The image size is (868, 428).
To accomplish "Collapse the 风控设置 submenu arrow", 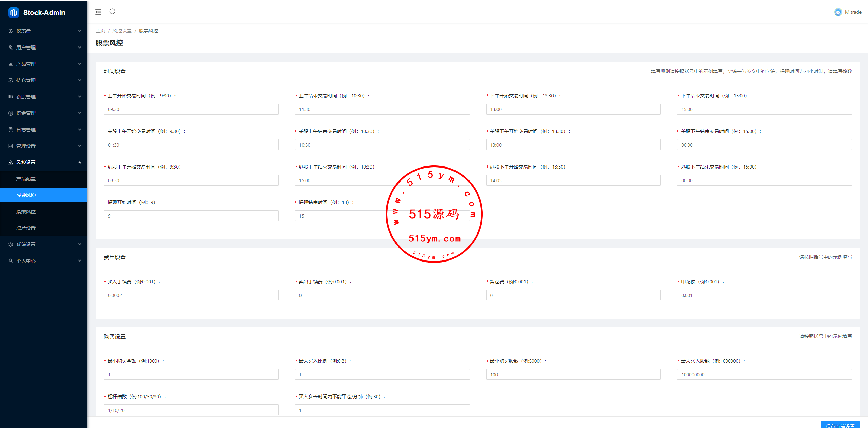I will pyautogui.click(x=80, y=162).
